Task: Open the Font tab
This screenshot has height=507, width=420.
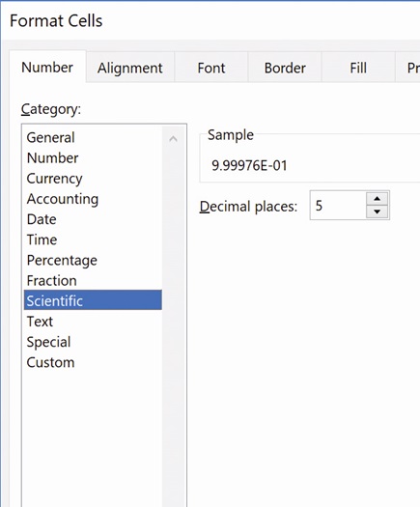Action: tap(211, 68)
